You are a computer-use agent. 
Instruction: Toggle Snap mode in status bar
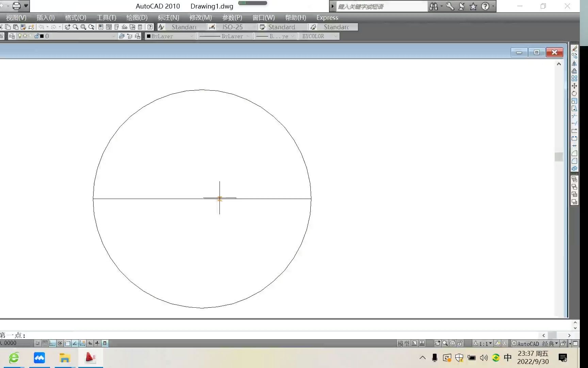tap(37, 343)
